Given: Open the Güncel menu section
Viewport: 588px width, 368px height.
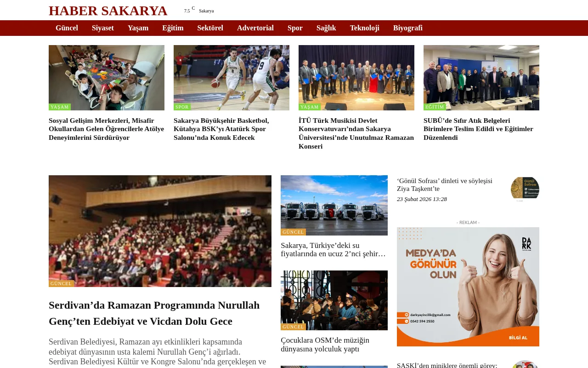Looking at the screenshot, I should pos(67,28).
